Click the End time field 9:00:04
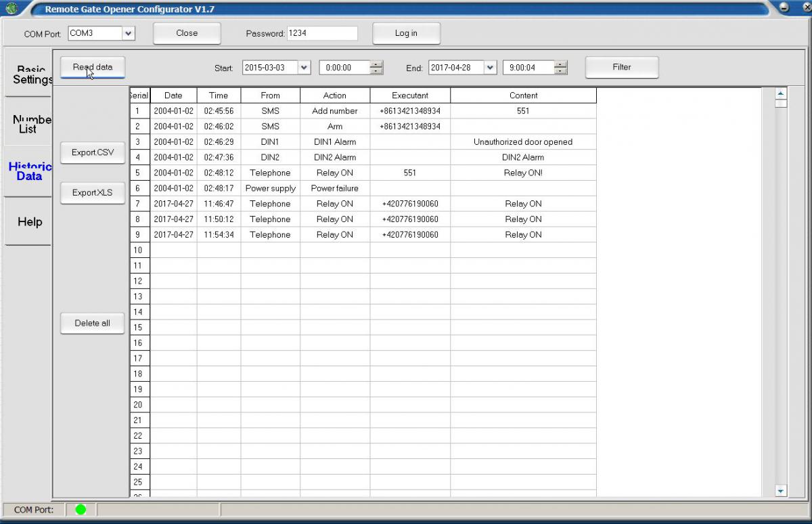The image size is (812, 524). click(528, 68)
